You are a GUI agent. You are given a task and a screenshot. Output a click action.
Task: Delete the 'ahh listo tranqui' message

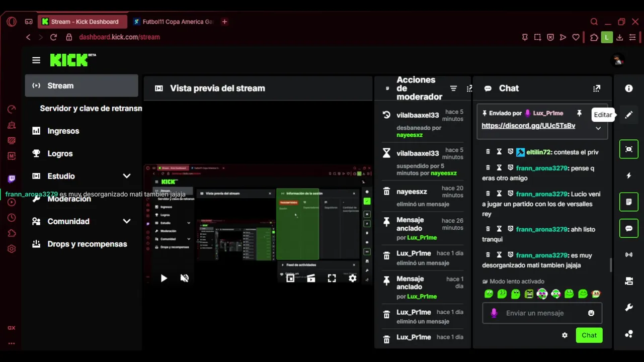tap(488, 229)
